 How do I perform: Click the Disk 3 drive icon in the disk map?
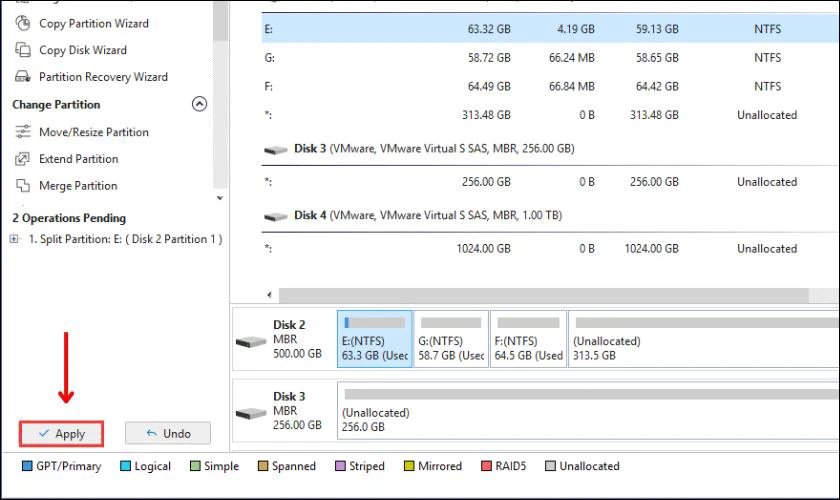[251, 413]
